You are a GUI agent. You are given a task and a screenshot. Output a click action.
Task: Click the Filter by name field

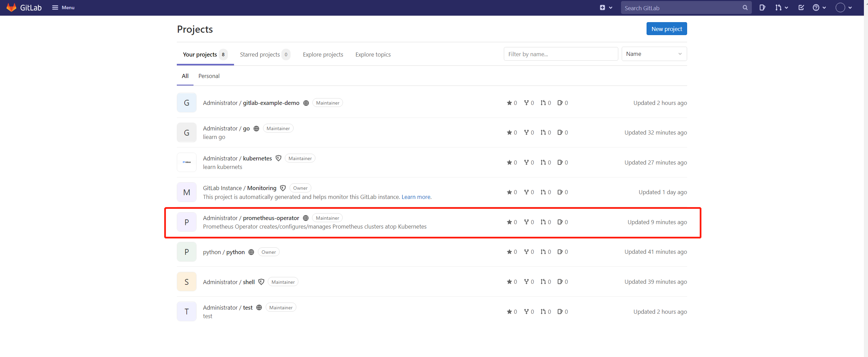561,54
